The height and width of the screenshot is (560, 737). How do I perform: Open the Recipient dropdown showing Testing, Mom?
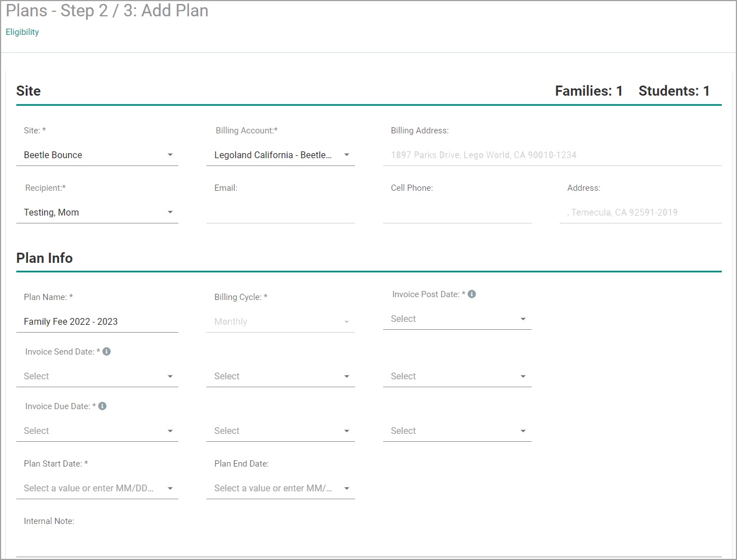(x=97, y=212)
